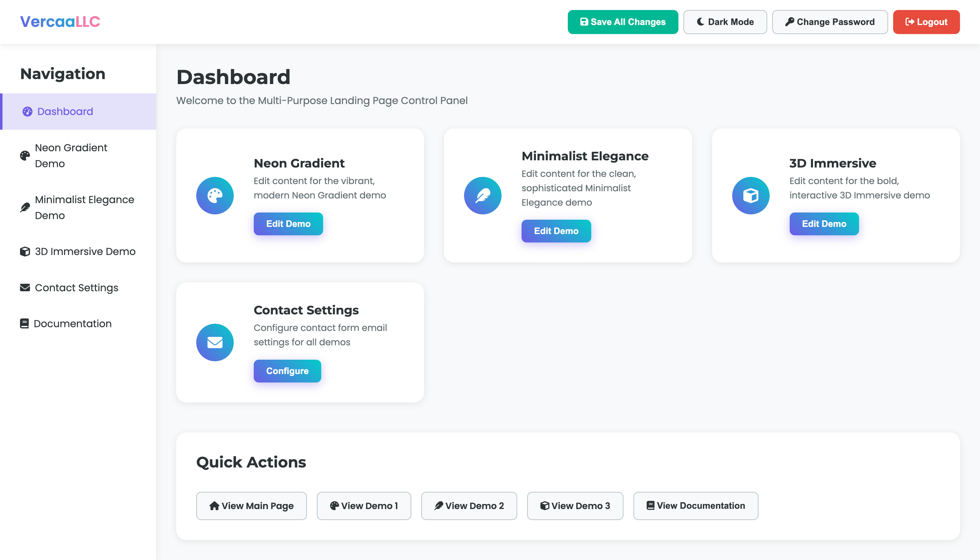Click the Dashboard gauge icon in sidebar
Viewport: 980px width, 560px height.
[x=27, y=112]
